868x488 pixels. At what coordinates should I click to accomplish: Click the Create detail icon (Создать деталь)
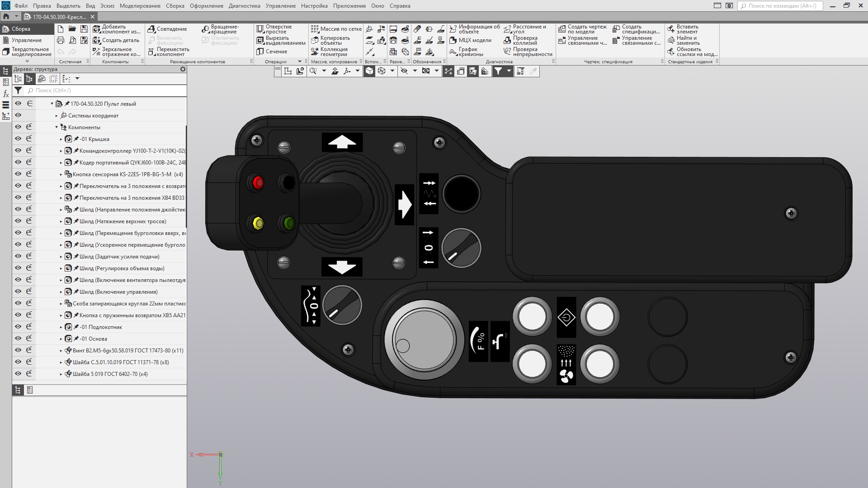click(x=97, y=40)
